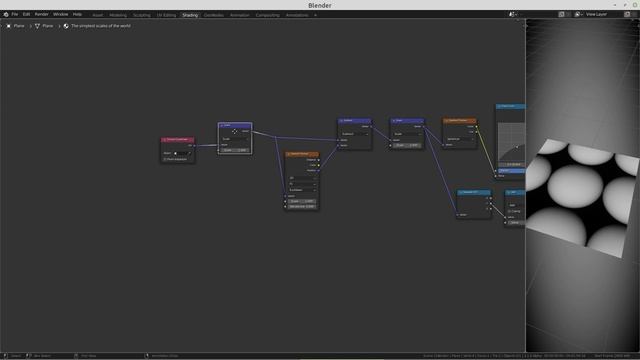
Task: Toggle the From Instancer checkbox
Action: coord(165,159)
